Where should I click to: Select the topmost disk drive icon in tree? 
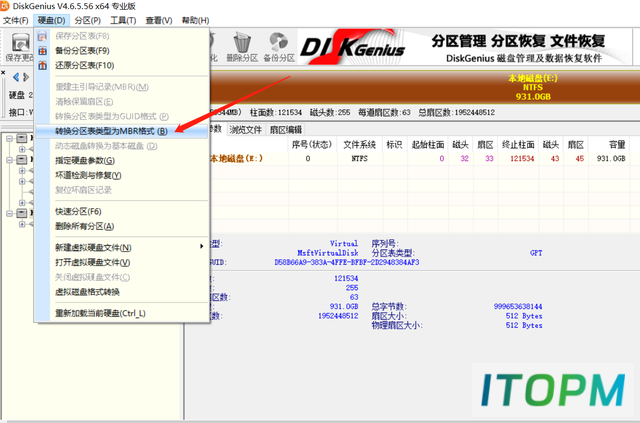(x=22, y=139)
